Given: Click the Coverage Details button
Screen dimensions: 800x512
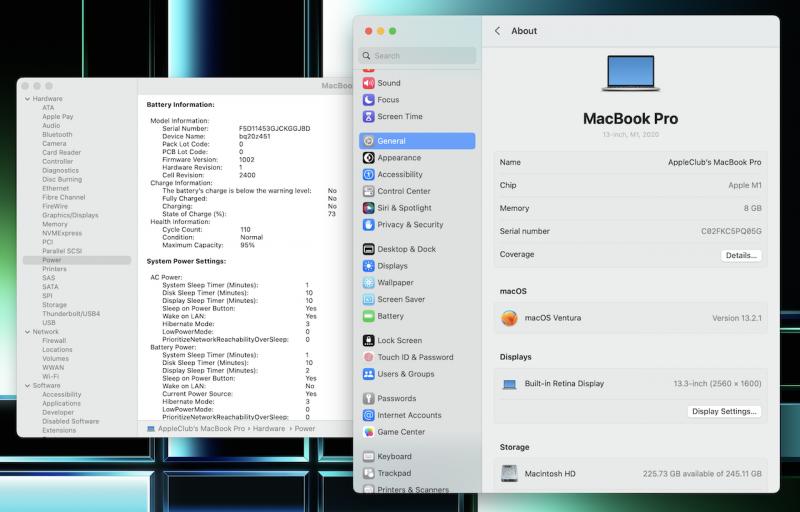Looking at the screenshot, I should [740, 255].
